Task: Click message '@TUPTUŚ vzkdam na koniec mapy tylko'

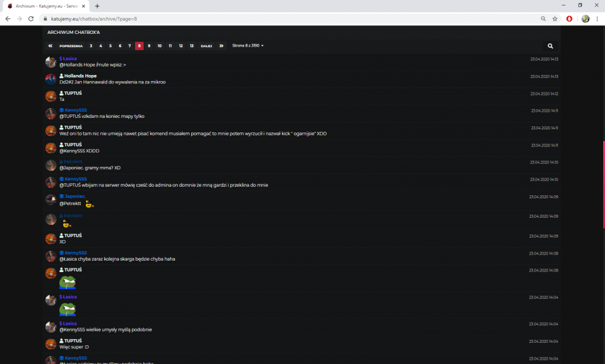Action: point(102,117)
